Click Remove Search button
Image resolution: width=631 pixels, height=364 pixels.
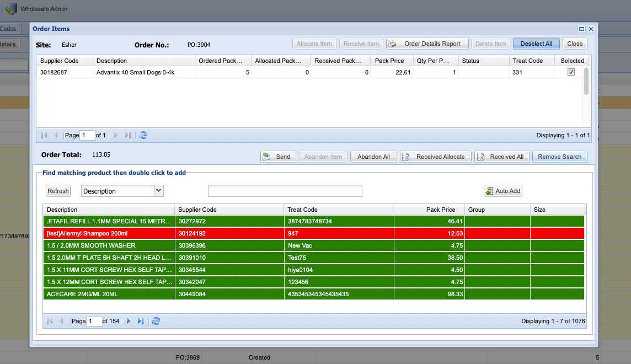[559, 157]
